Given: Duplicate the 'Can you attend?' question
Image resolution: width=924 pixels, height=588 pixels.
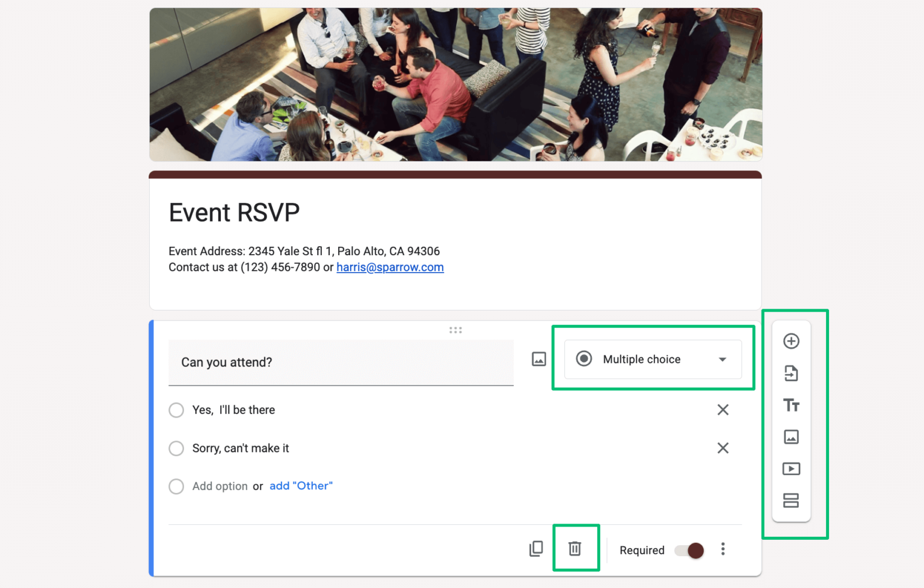Looking at the screenshot, I should [x=535, y=548].
